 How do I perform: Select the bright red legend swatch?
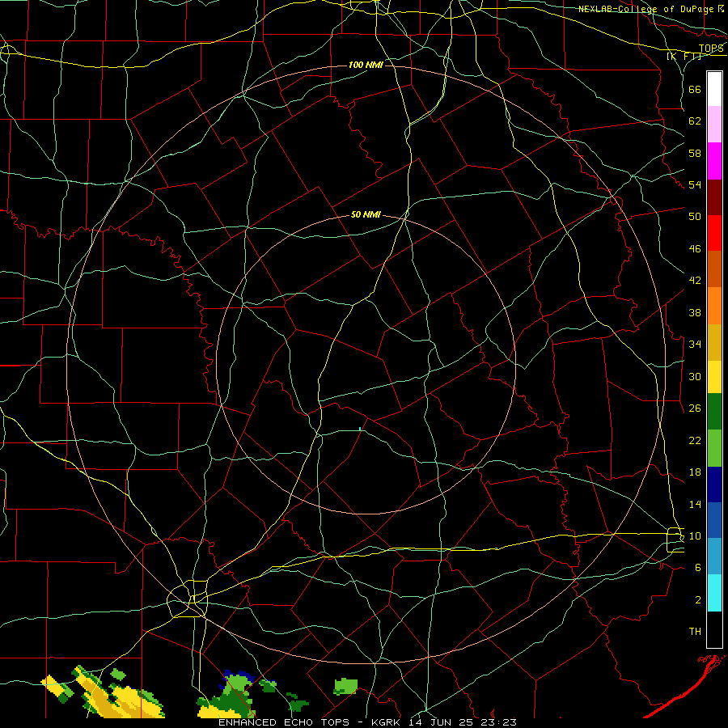click(x=714, y=233)
